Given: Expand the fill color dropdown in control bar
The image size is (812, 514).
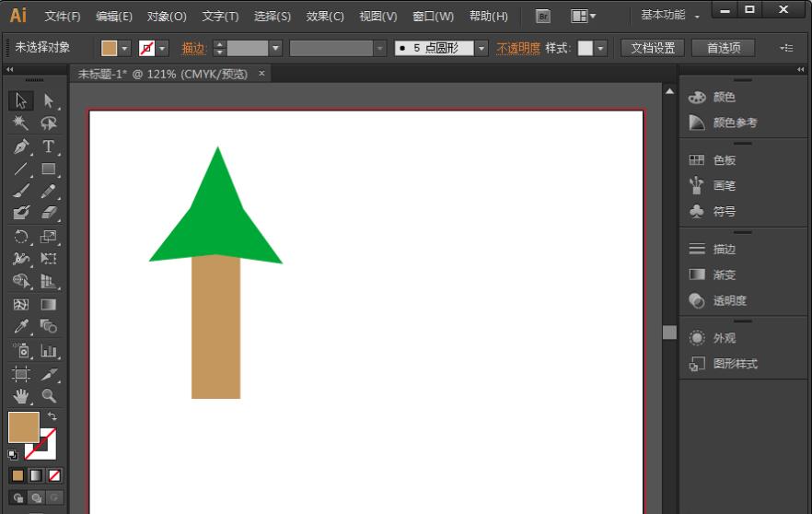Looking at the screenshot, I should click(125, 48).
